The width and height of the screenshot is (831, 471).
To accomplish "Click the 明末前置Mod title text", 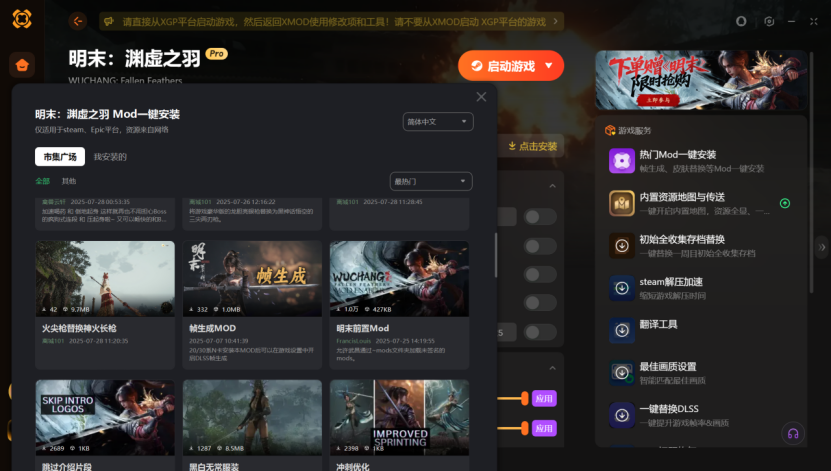I will [363, 328].
